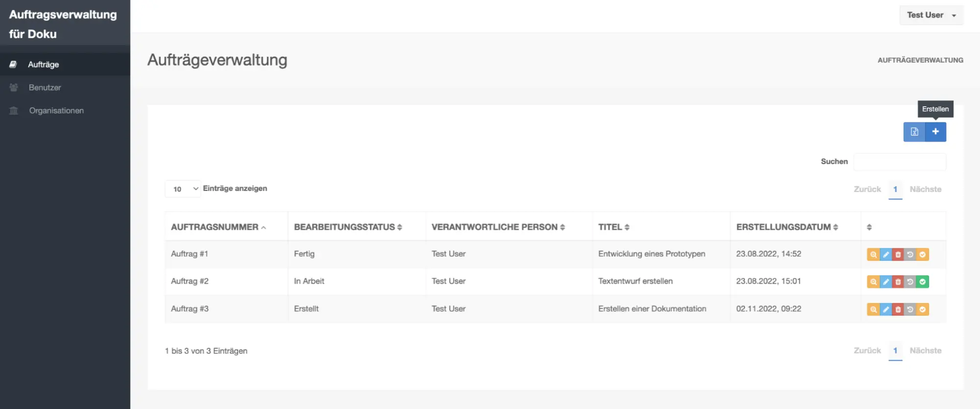
Task: Toggle orange checkmark status on Auftrag #1
Action: pos(923,255)
